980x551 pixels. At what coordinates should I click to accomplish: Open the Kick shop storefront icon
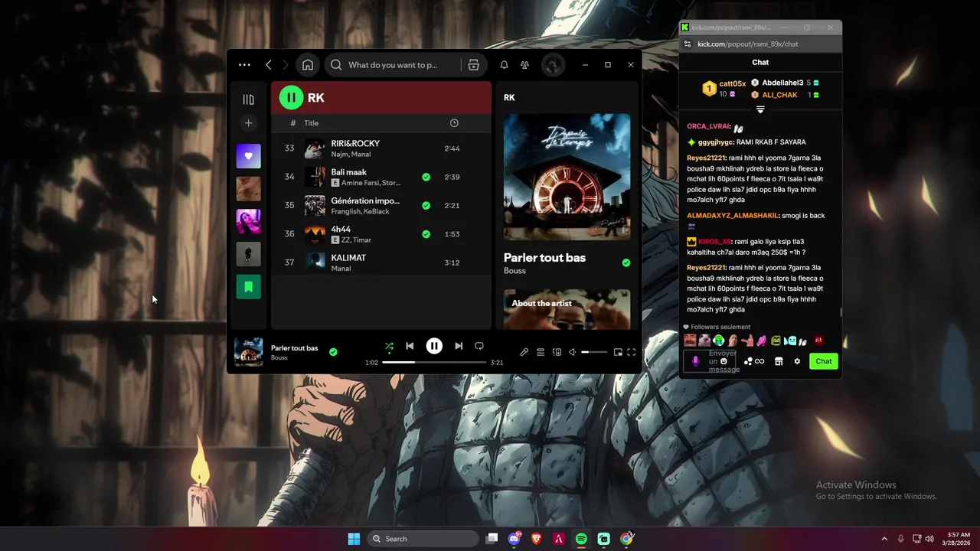click(779, 361)
